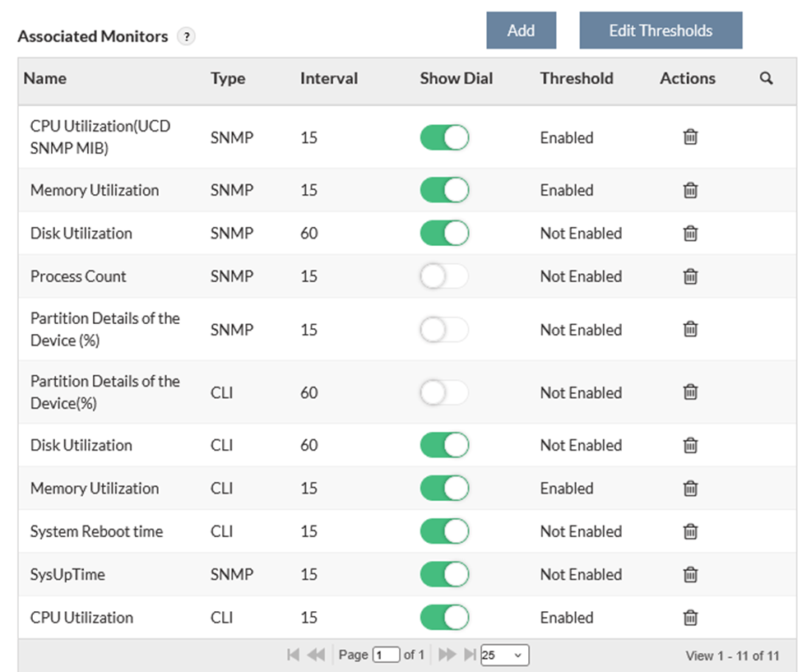Delete the CLI CPU Utilization monitor
The image size is (802, 672).
tap(689, 617)
